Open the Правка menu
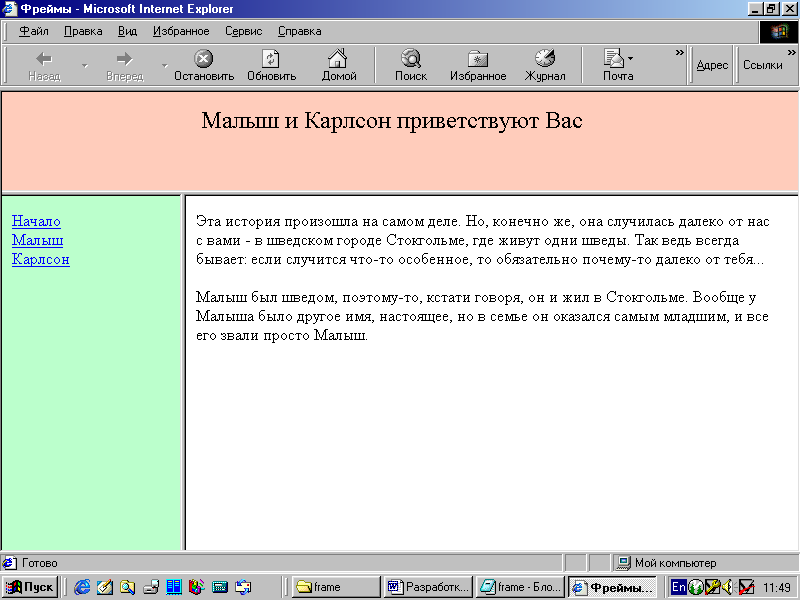This screenshot has height=600, width=800. pos(83,31)
